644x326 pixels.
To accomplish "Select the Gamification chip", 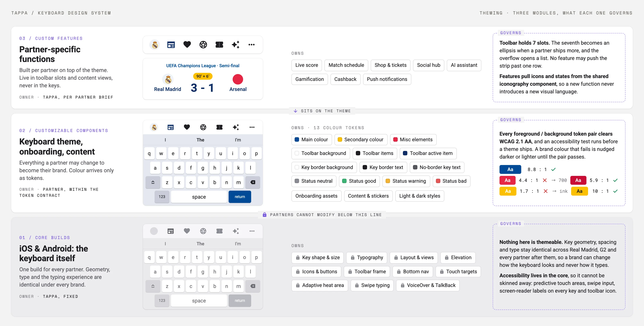I will point(310,79).
